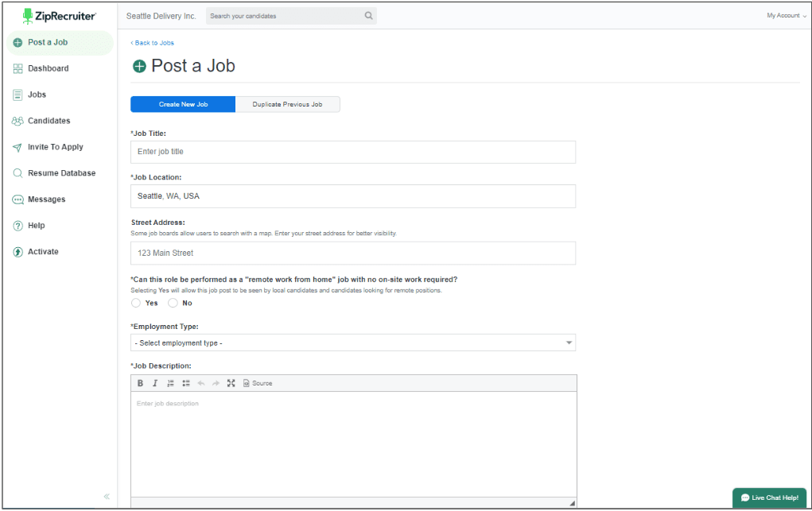Viewport: 812px width, 511px height.
Task: Maximize the job description editor
Action: pos(231,383)
